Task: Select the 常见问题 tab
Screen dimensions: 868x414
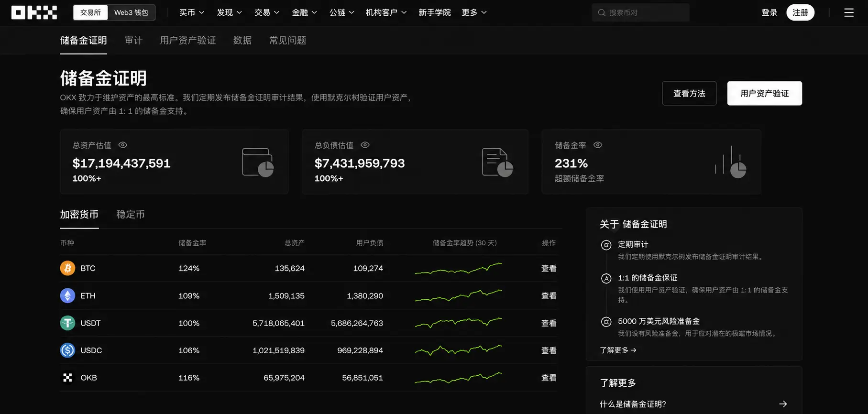Action: [x=287, y=40]
